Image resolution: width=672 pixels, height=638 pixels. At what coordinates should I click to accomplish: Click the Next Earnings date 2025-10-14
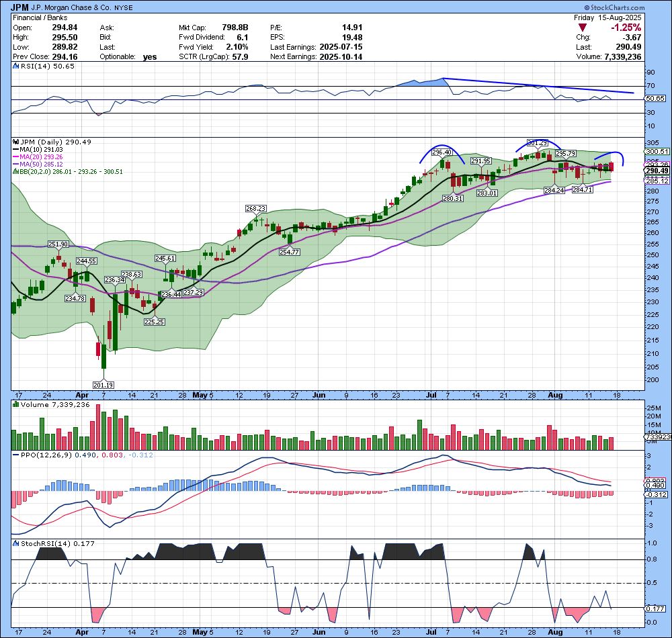pos(341,57)
